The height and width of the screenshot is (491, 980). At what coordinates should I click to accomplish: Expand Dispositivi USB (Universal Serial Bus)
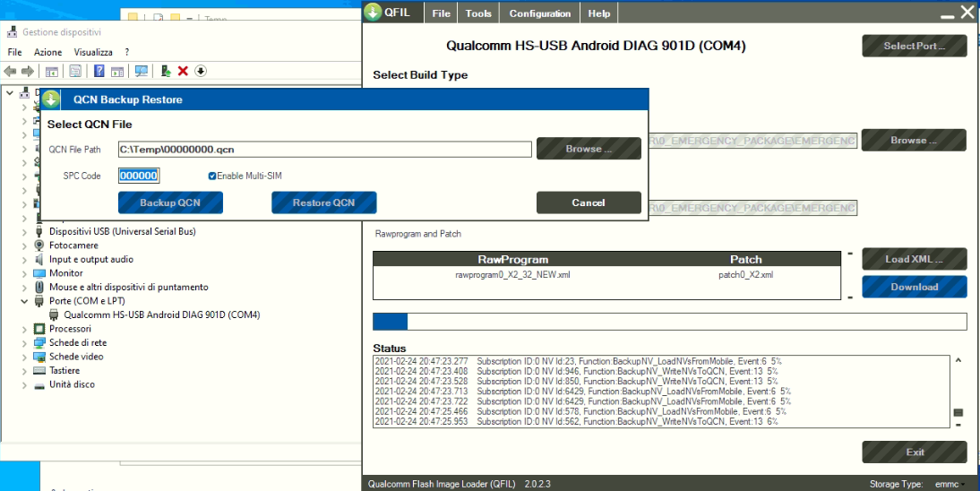[24, 231]
